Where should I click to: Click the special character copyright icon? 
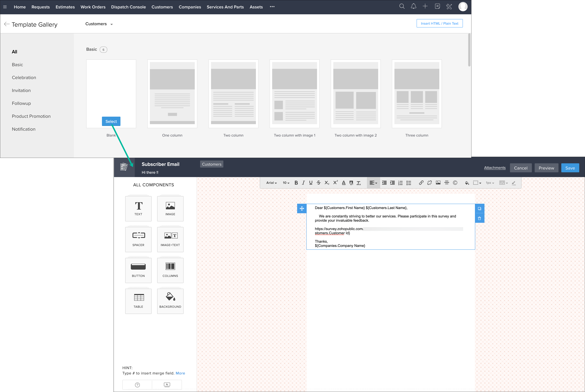click(455, 183)
